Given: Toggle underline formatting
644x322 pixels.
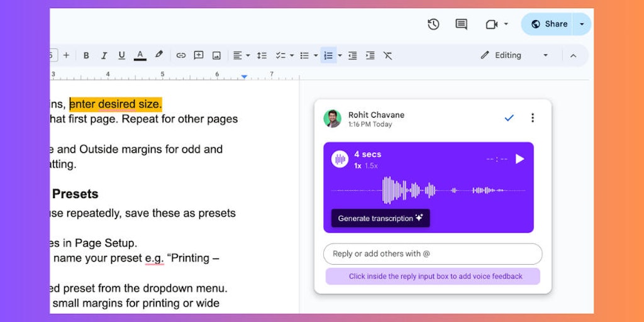Looking at the screenshot, I should point(121,55).
